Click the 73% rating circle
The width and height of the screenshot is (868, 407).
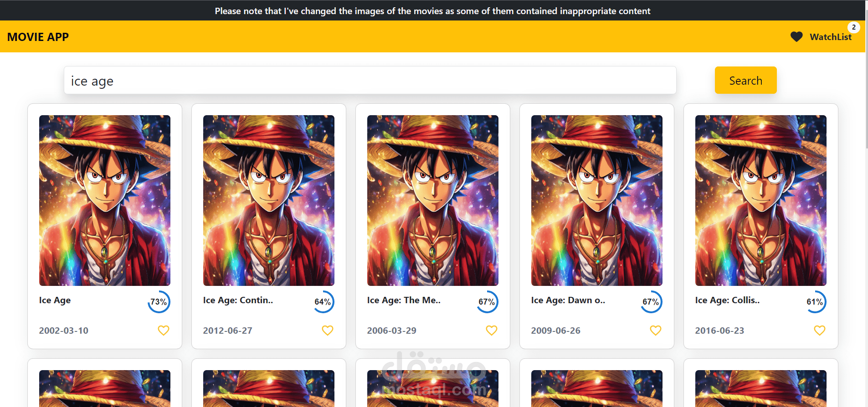[159, 302]
